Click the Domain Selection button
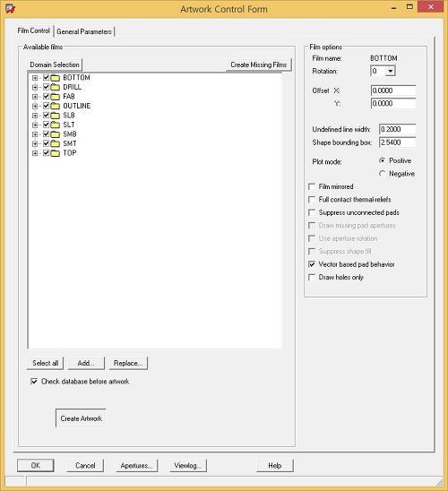This screenshot has height=491, width=448. click(55, 65)
